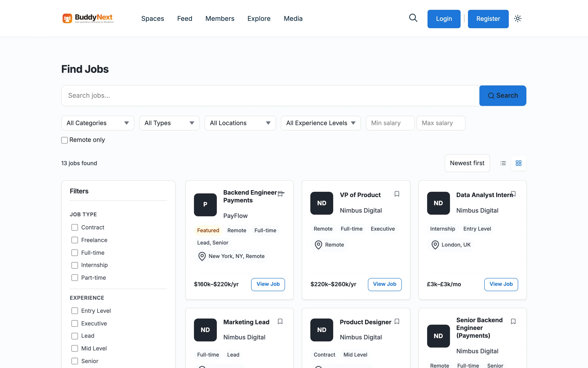Bookmark the Senior Backend Engineer job
This screenshot has width=588, height=368.
coord(513,322)
